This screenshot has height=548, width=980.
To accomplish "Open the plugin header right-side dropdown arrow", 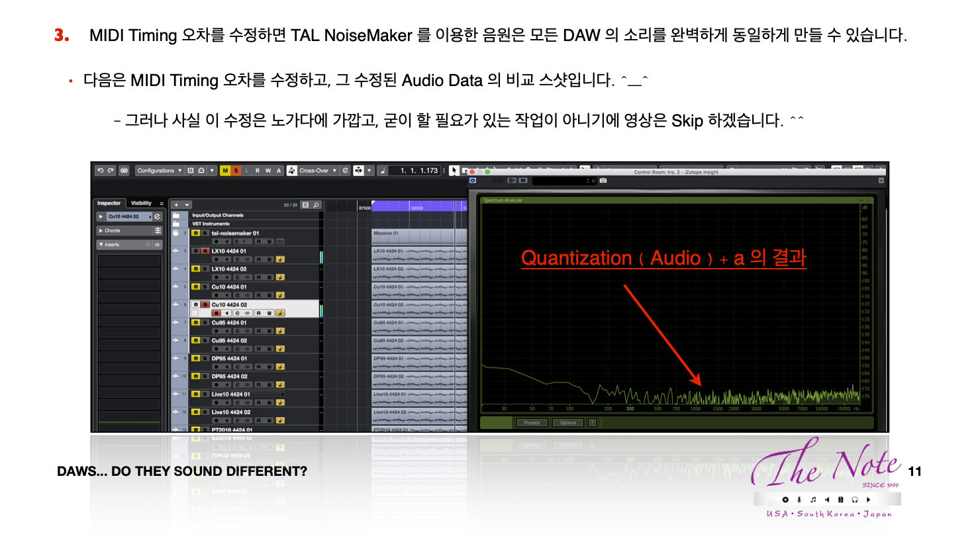I will 881,180.
